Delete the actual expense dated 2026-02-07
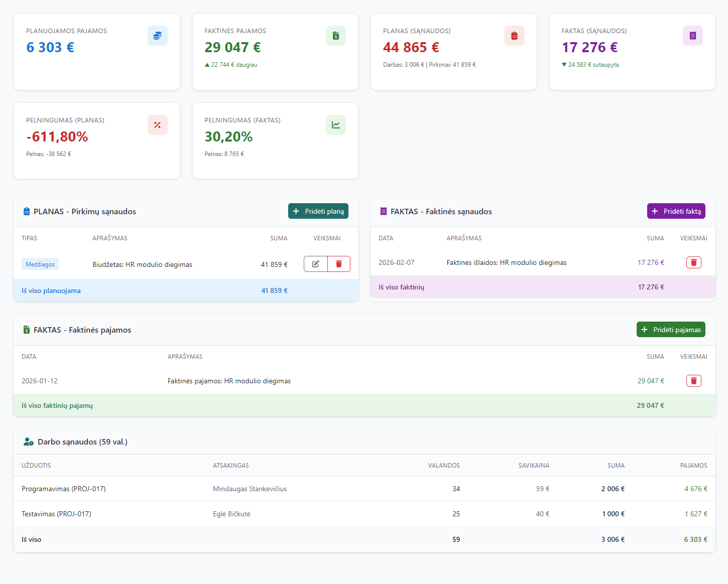This screenshot has height=584, width=728. click(x=693, y=262)
